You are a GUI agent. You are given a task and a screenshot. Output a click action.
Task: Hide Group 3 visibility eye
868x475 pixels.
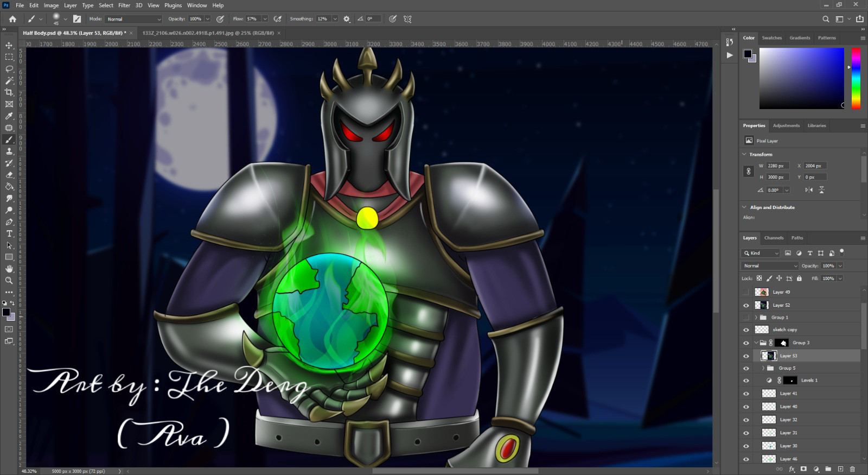pyautogui.click(x=746, y=343)
